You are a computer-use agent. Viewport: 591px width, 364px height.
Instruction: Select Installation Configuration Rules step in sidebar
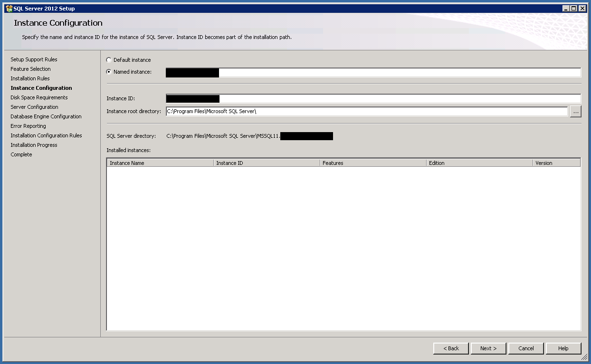[x=46, y=135]
